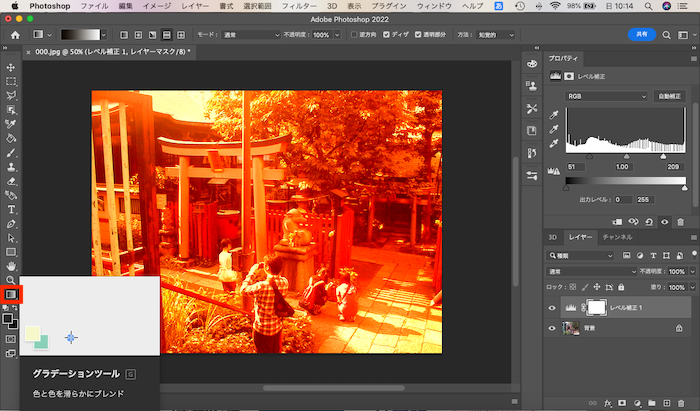Image resolution: width=700 pixels, height=411 pixels.
Task: Select the Eraser tool
Action: click(11, 181)
